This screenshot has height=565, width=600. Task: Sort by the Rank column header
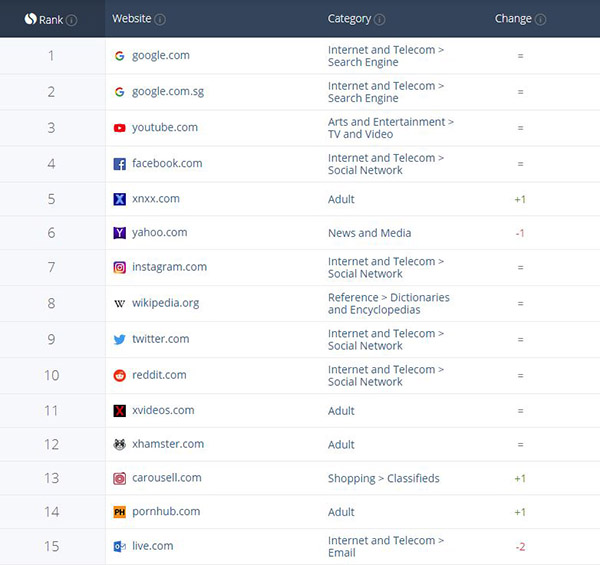[51, 20]
